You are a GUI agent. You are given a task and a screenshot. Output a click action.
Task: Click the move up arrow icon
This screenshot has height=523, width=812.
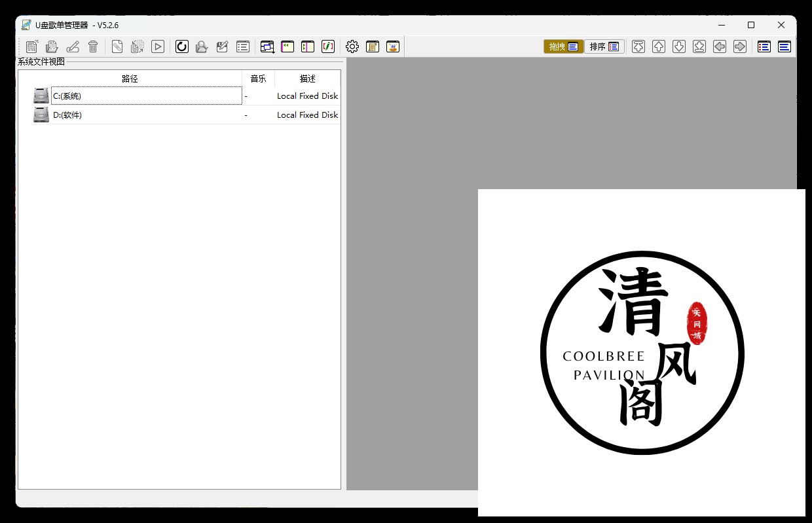click(x=659, y=46)
